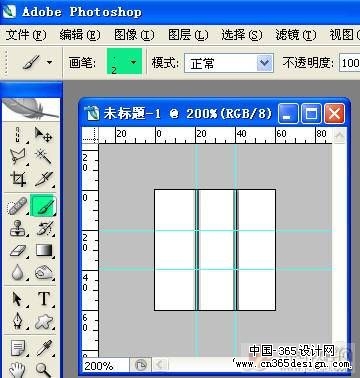The image size is (360, 378).
Task: Open the 图层(L) menu
Action: [188, 35]
